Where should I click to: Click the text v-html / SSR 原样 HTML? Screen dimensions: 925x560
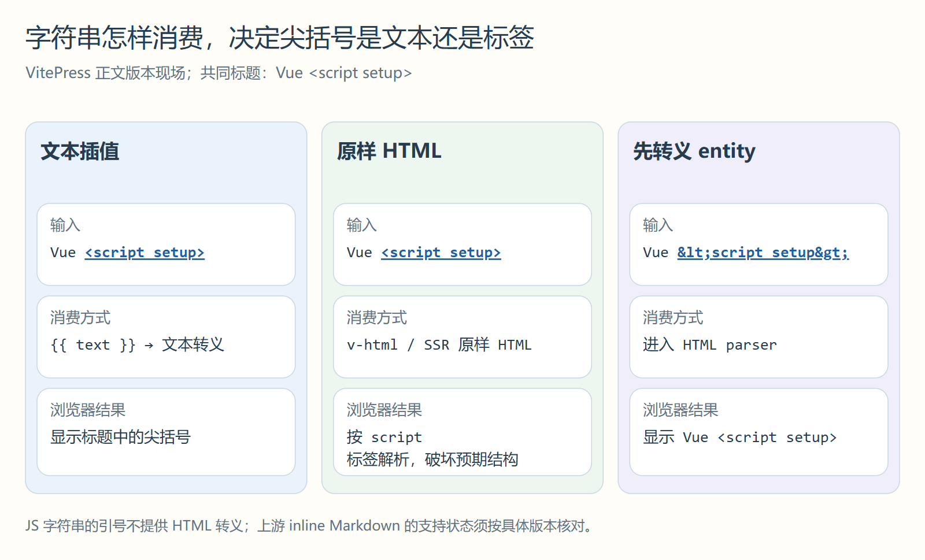point(439,345)
